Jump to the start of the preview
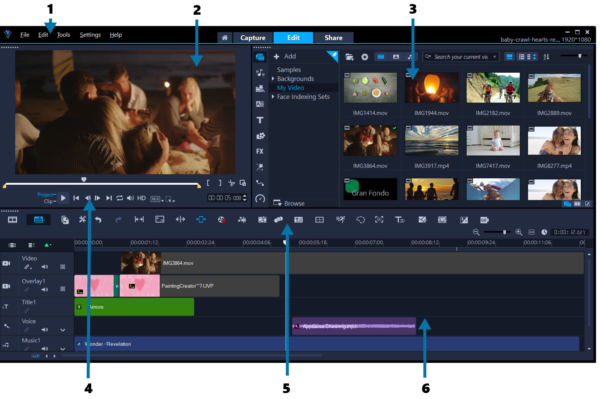The height and width of the screenshot is (399, 600). [x=76, y=198]
